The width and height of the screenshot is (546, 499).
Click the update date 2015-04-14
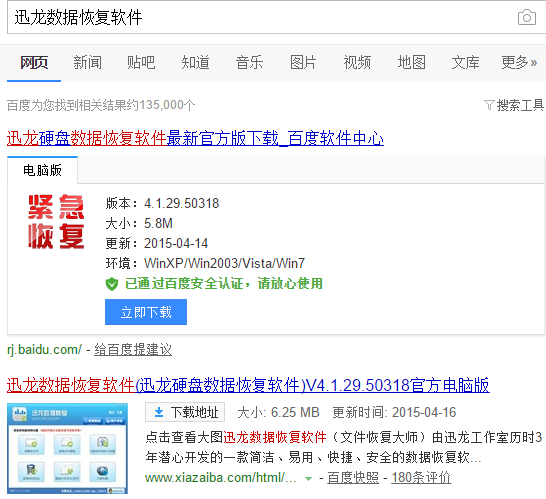176,243
